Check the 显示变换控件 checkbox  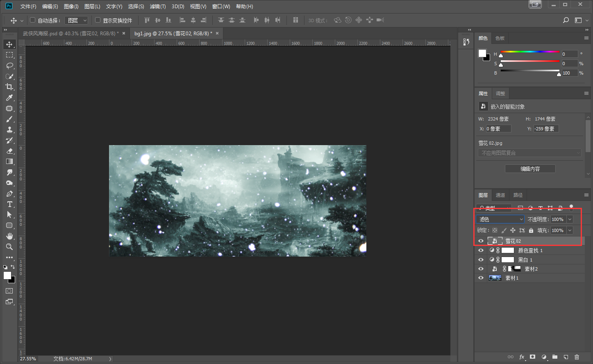98,20
